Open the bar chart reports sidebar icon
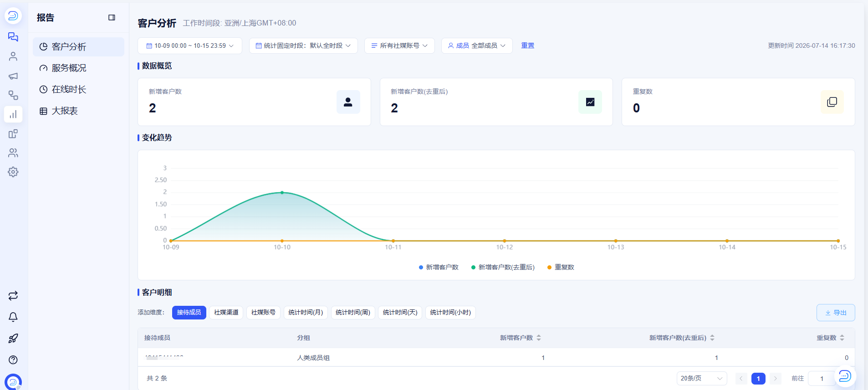The height and width of the screenshot is (390, 868). coord(13,114)
